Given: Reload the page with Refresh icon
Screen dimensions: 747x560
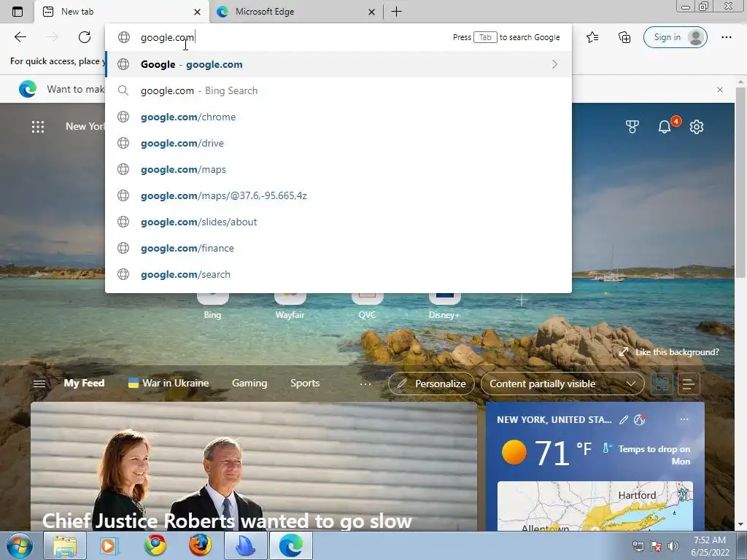Looking at the screenshot, I should point(85,37).
